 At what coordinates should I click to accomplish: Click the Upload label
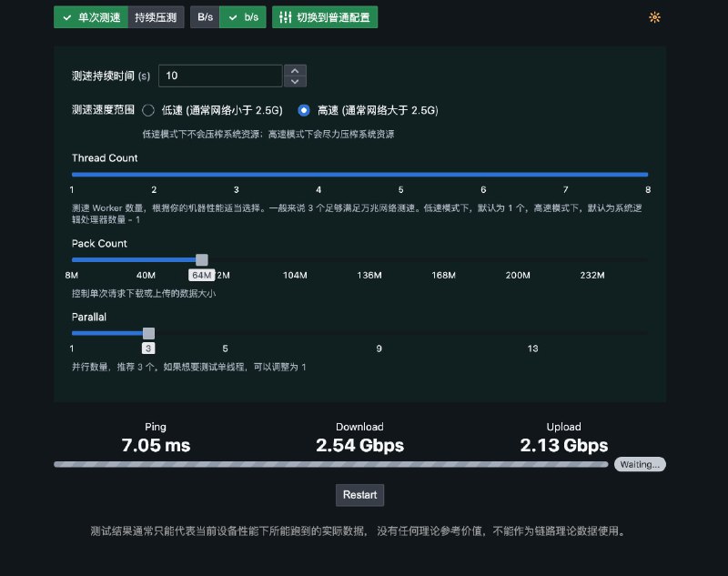click(x=564, y=427)
